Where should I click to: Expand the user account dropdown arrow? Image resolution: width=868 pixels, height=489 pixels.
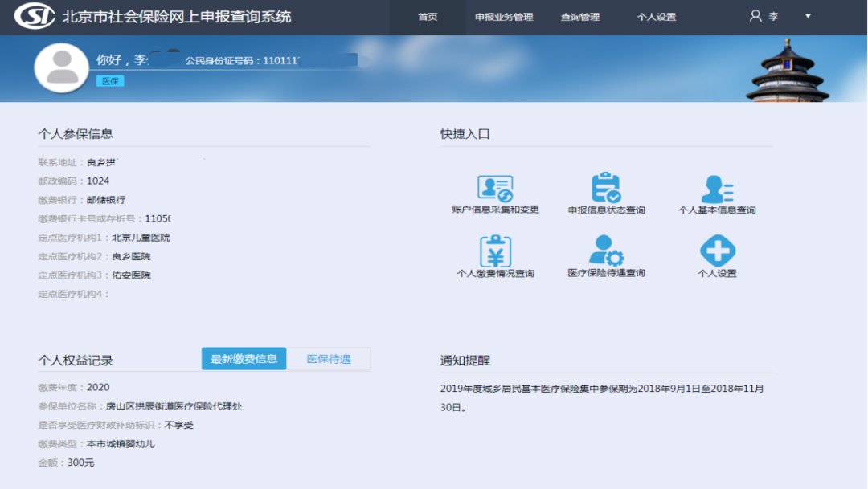(x=808, y=16)
